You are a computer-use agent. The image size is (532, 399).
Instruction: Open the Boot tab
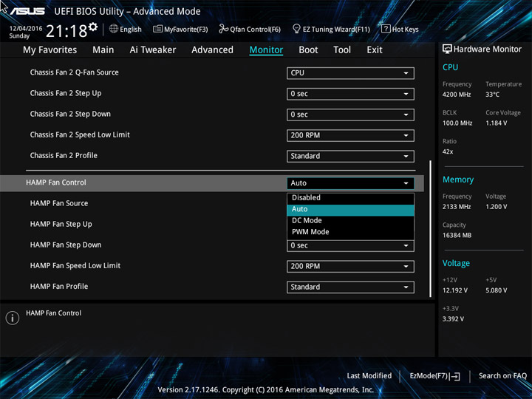coord(308,50)
